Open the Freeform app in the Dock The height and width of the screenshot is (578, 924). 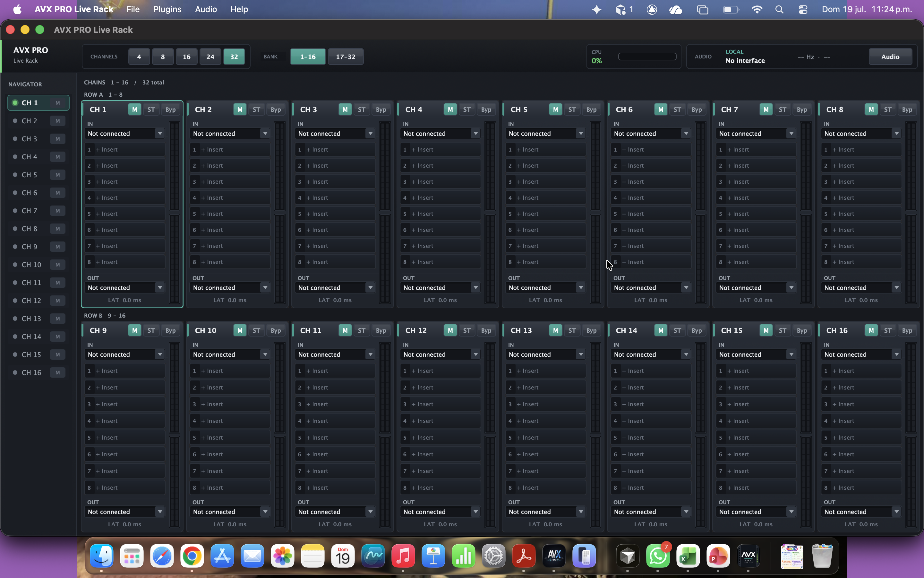[x=373, y=556]
